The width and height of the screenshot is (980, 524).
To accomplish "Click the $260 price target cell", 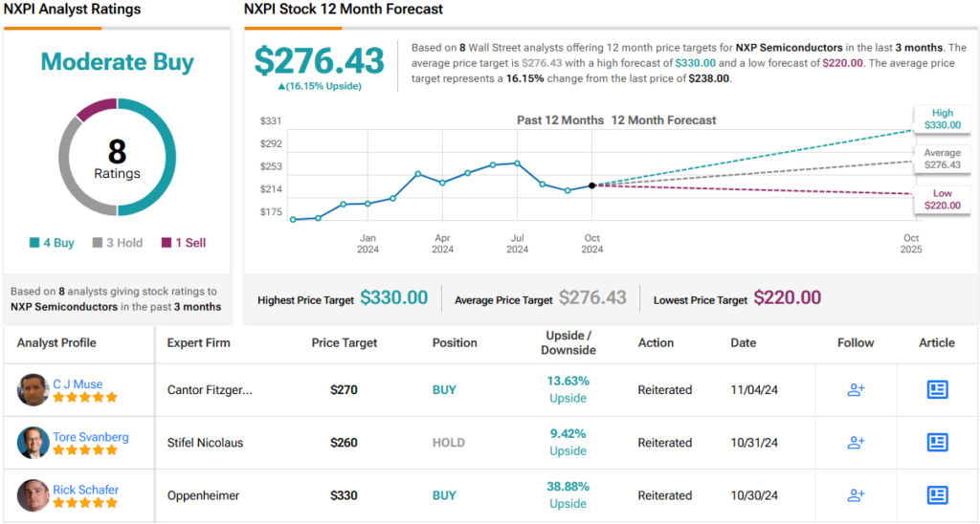I will [x=345, y=443].
